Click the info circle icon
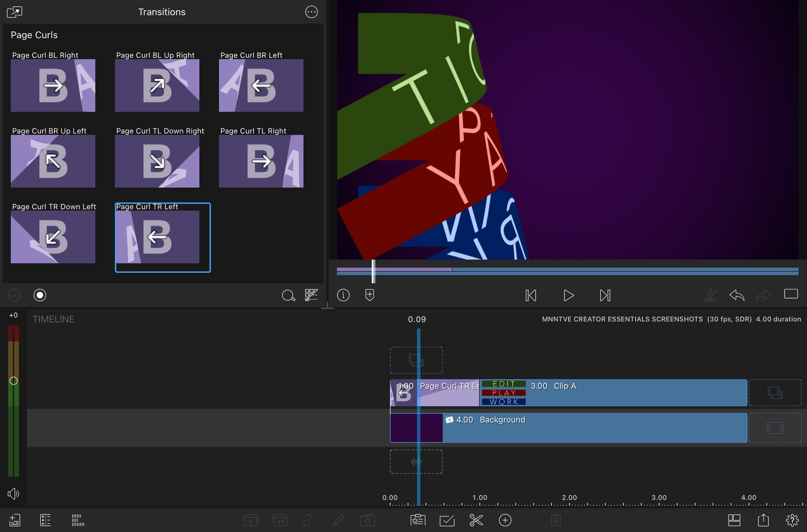Image resolution: width=807 pixels, height=532 pixels. coord(343,295)
